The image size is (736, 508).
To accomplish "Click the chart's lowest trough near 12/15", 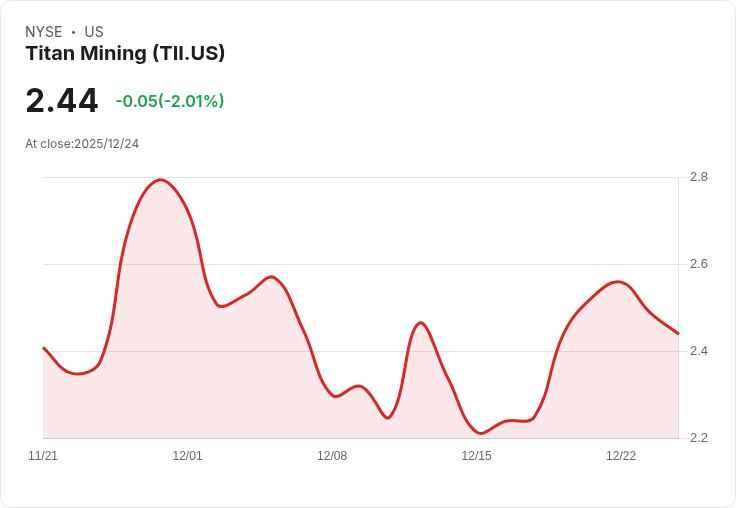I will tap(480, 433).
